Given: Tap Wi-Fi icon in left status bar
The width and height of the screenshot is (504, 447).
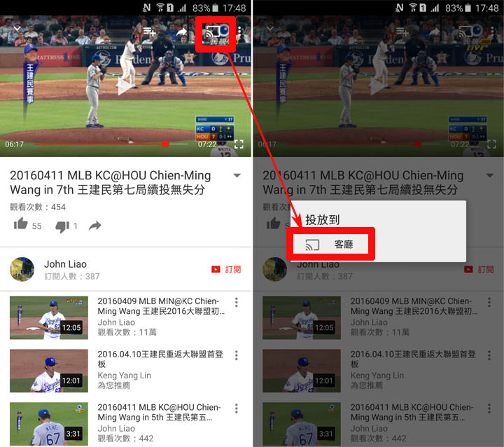Looking at the screenshot, I should [160, 8].
